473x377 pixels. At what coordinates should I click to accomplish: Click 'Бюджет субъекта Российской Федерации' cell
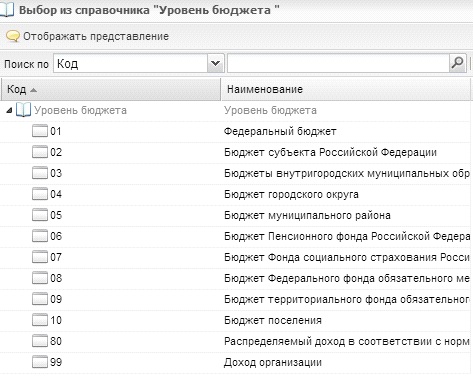pos(330,152)
